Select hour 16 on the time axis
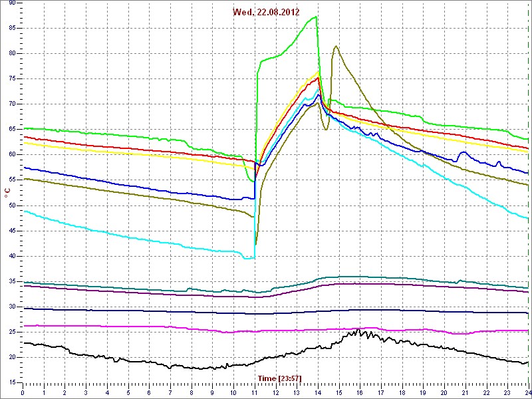532x399 pixels. 360,392
